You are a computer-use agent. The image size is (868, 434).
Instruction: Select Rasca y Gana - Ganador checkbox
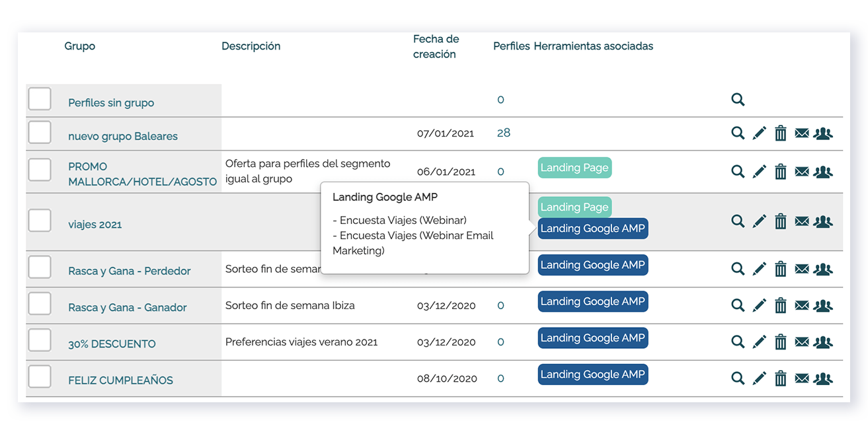40,304
